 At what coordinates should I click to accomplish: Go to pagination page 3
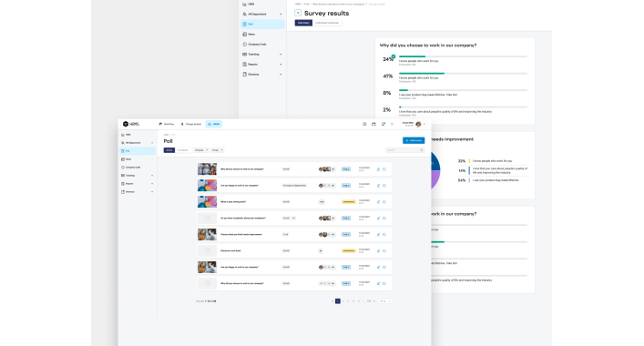348,301
